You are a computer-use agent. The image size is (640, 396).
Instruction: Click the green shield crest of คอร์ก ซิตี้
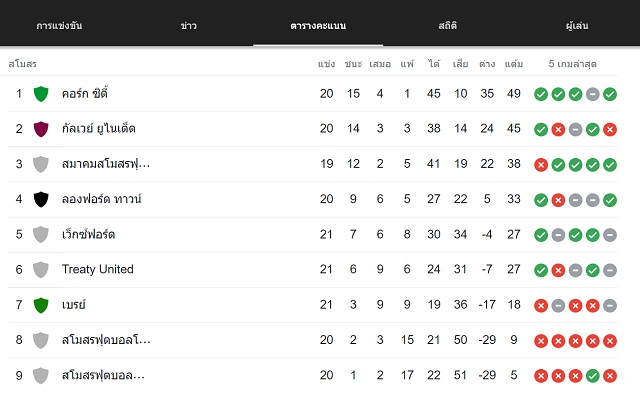click(x=41, y=94)
